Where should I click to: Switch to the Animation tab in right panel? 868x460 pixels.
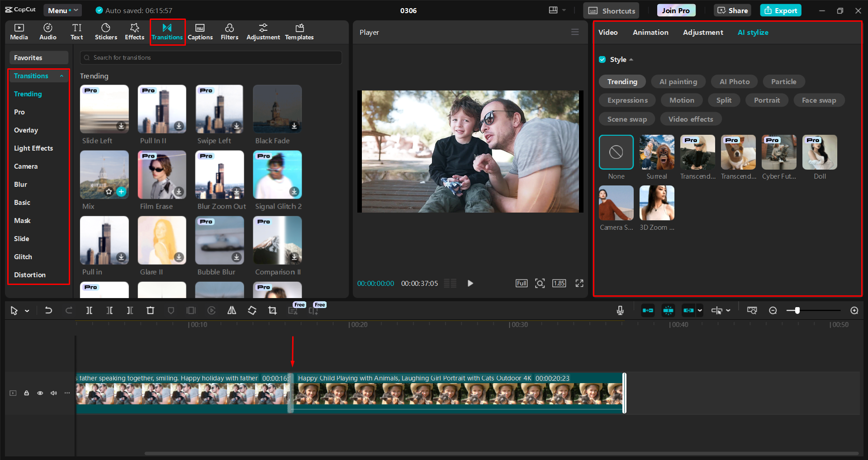(650, 32)
